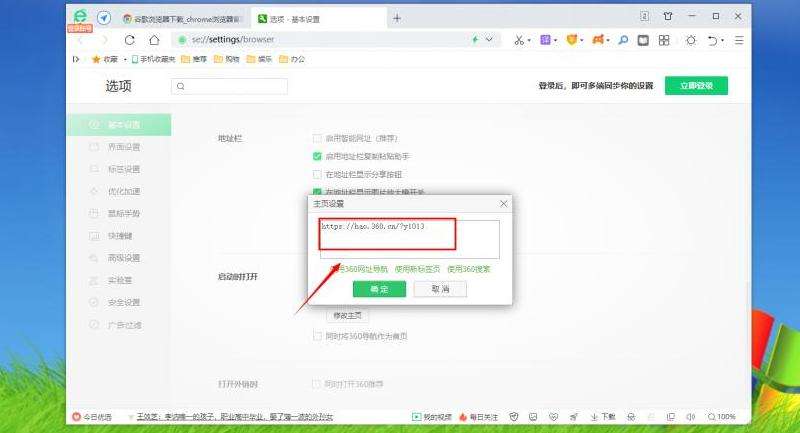Image resolution: width=800 pixels, height=433 pixels.
Task: Click the 360 browser logo icon
Action: point(80,16)
